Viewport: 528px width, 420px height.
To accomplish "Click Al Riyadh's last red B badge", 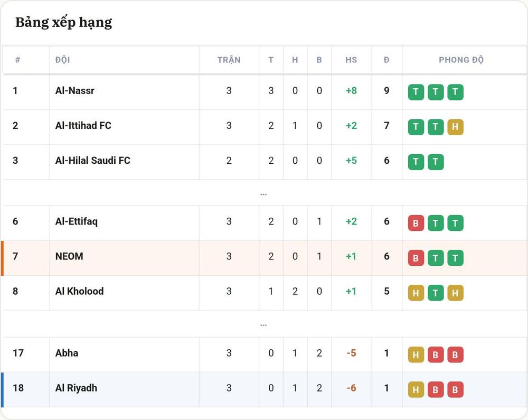I will 455,390.
